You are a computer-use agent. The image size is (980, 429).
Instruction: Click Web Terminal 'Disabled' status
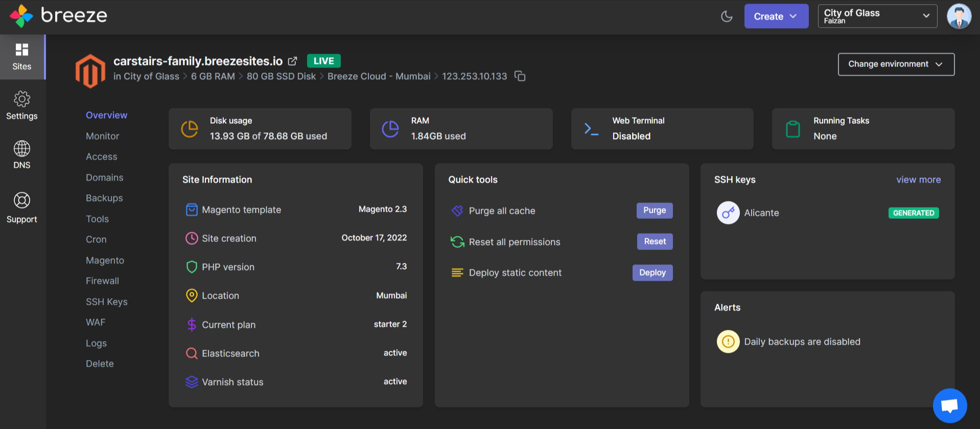coord(632,136)
